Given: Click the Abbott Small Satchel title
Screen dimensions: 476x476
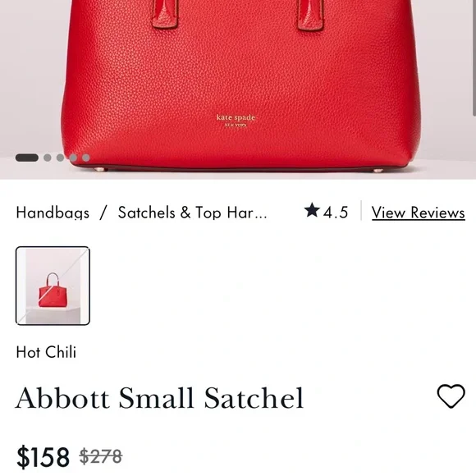Looking at the screenshot, I should tap(160, 398).
